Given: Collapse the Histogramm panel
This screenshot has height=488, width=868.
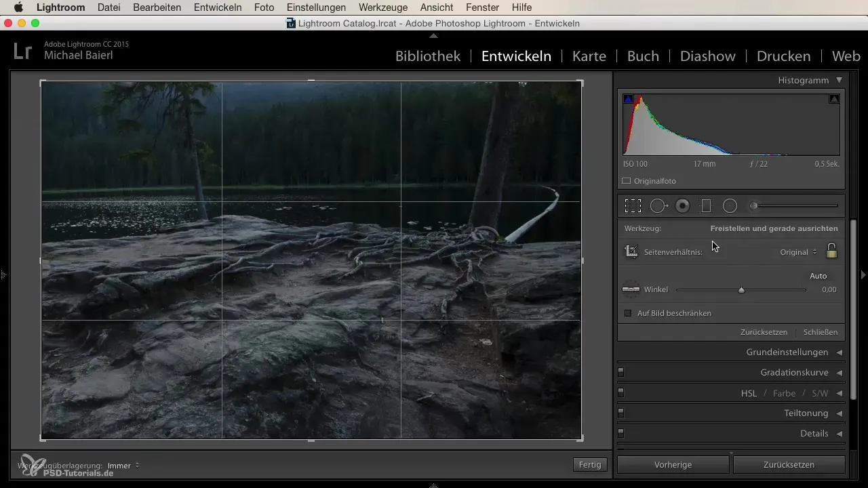Looking at the screenshot, I should pyautogui.click(x=839, y=80).
